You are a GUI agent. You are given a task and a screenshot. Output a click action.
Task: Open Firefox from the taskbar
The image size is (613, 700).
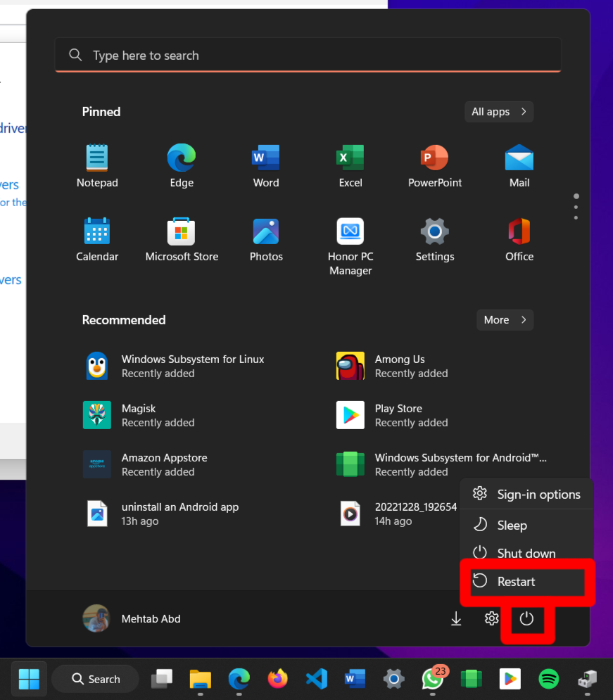278,679
